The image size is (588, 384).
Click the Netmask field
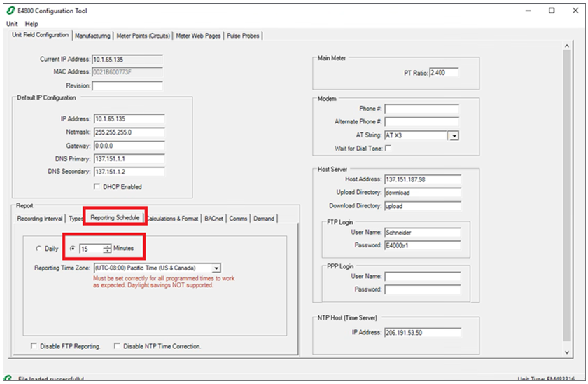129,132
